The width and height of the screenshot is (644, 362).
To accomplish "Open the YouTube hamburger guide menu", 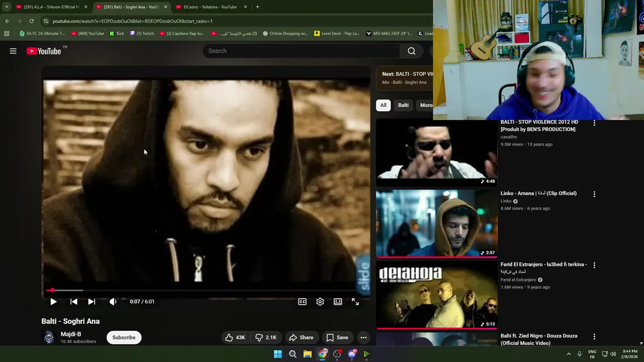I will pyautogui.click(x=13, y=51).
